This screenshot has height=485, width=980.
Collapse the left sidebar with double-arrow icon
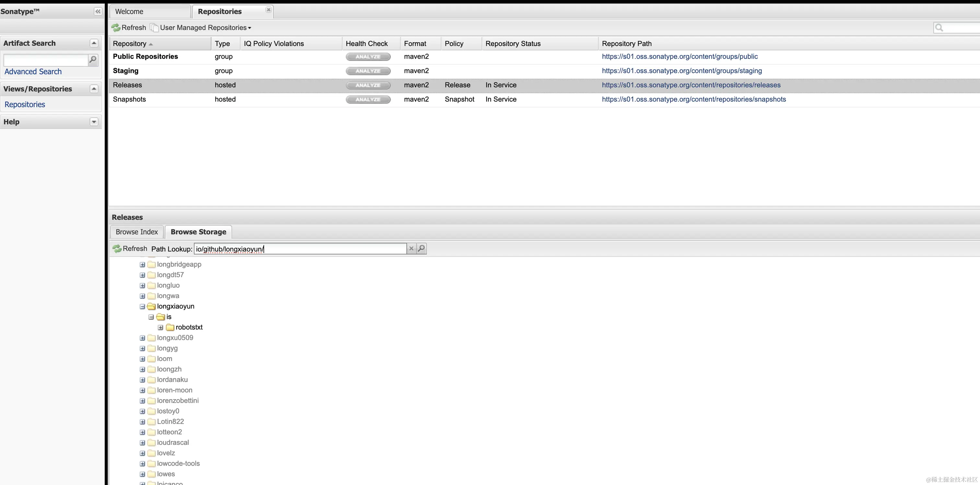coord(98,11)
